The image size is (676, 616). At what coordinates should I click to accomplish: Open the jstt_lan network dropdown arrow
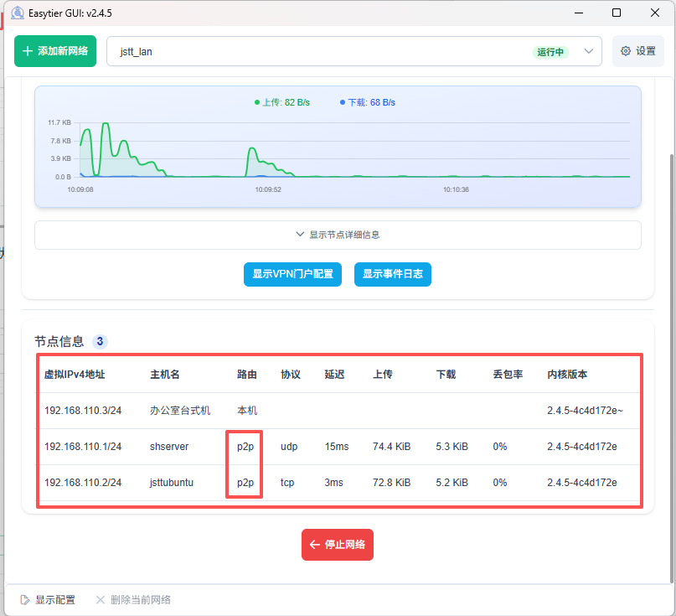tap(589, 51)
